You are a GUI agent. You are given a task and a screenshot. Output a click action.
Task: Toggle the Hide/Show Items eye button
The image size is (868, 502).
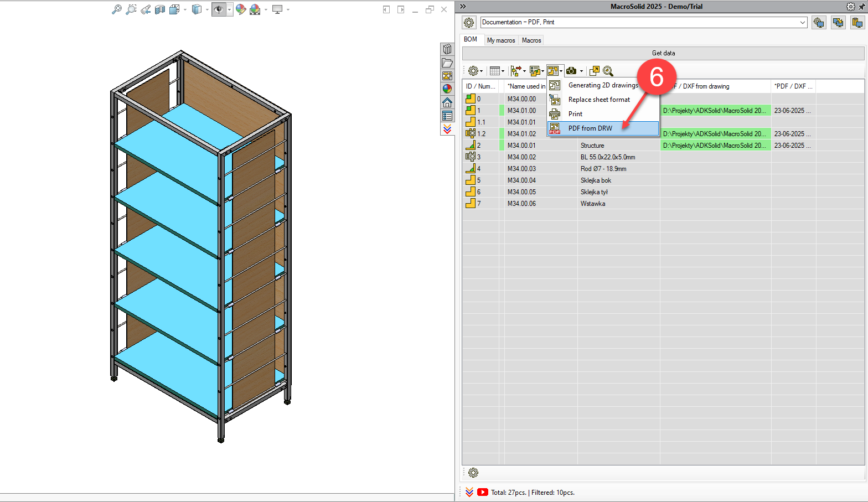(x=219, y=9)
